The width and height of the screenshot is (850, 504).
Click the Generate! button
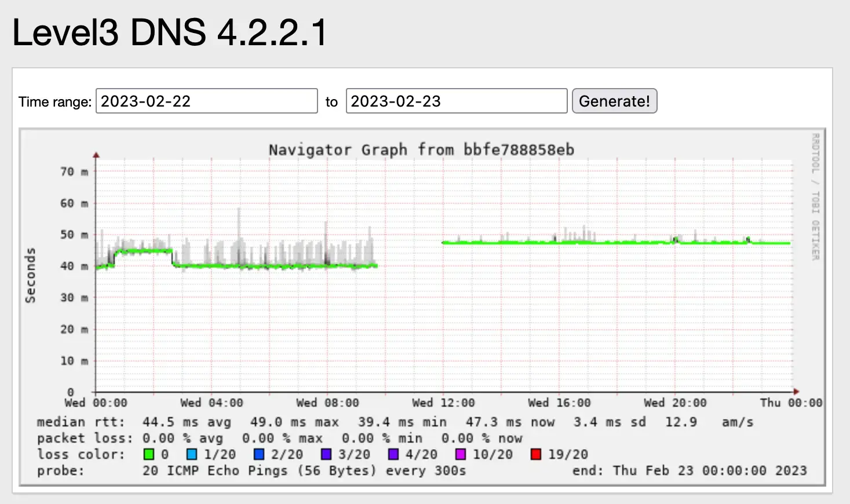point(614,101)
